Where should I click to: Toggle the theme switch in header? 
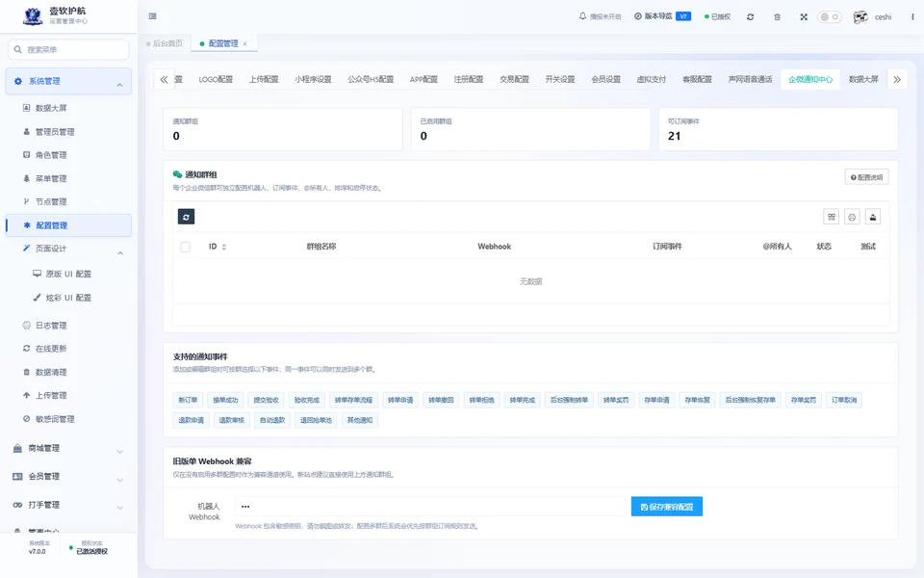pyautogui.click(x=829, y=16)
